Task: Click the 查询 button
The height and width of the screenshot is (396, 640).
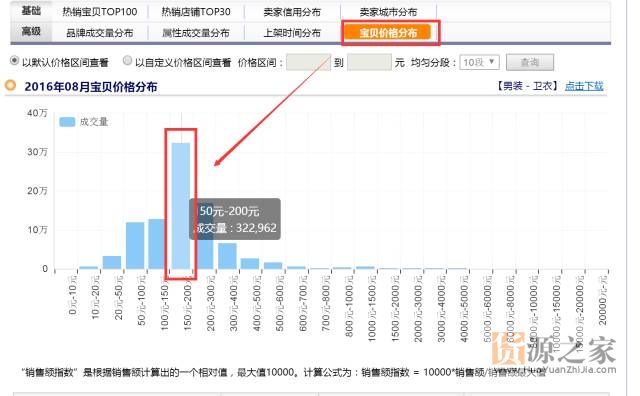Action: 530,62
